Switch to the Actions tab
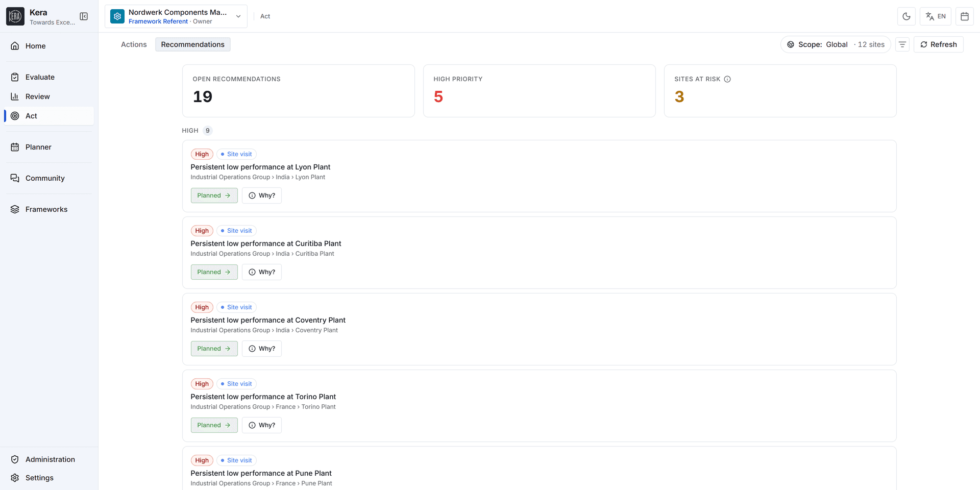 (134, 44)
